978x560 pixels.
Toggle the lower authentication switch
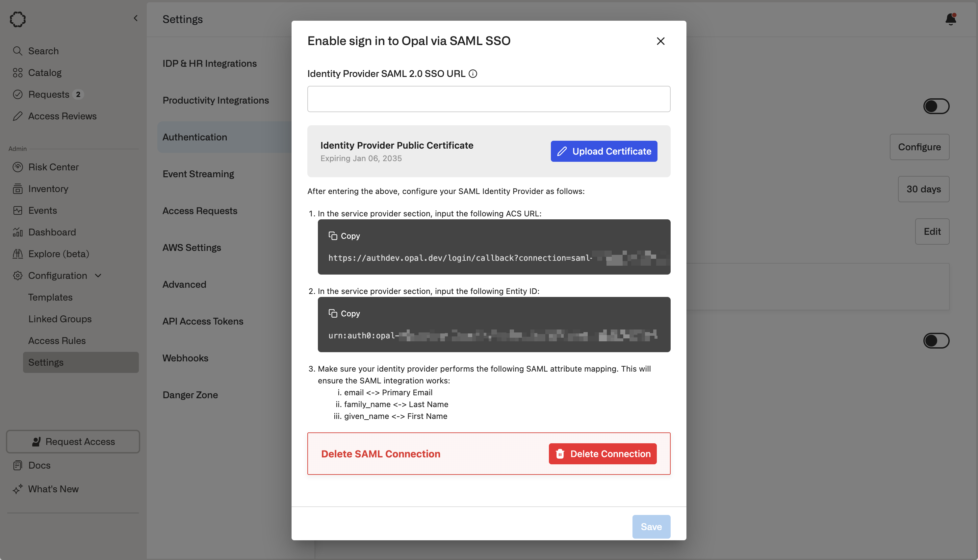pos(936,340)
